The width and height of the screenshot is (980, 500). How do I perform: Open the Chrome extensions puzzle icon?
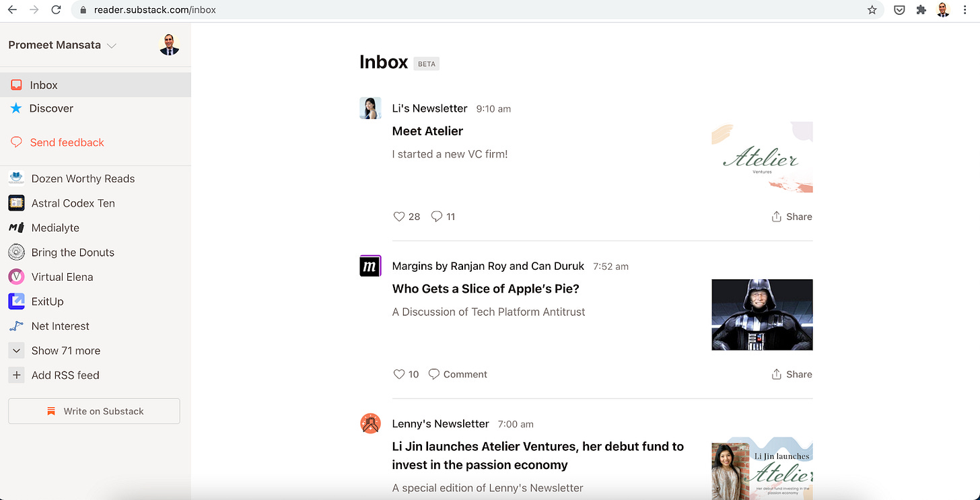coord(921,10)
